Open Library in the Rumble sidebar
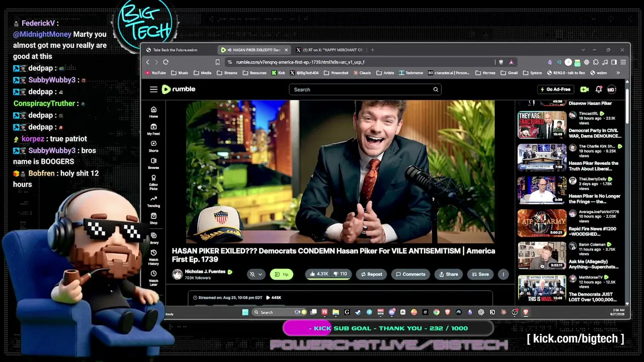Viewport: 644px width, 362px height. click(x=153, y=238)
